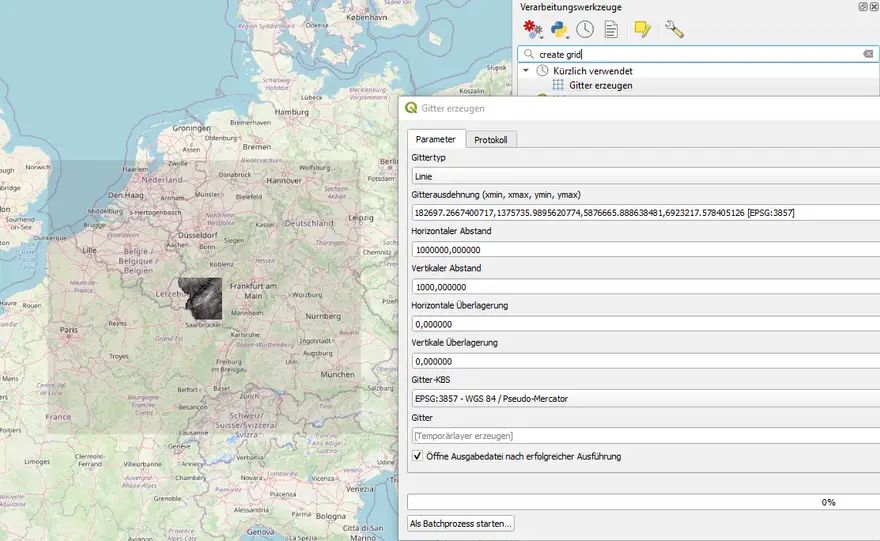Image resolution: width=880 pixels, height=541 pixels.
Task: Click the 0% progress bar
Action: click(644, 502)
